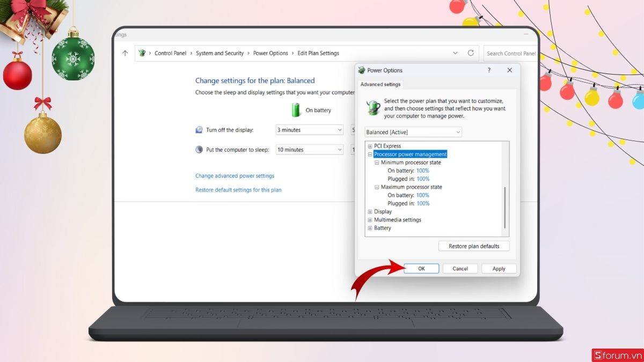Screen dimensions: 644x362
Task: Expand the PCI Express node
Action: click(370, 146)
